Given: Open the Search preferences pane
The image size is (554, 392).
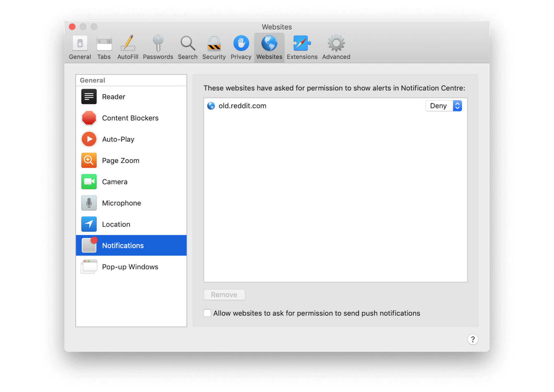Looking at the screenshot, I should point(187,47).
